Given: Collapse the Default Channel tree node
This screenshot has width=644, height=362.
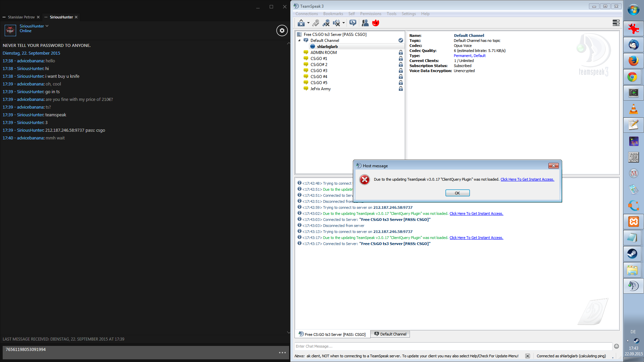Looking at the screenshot, I should [299, 41].
